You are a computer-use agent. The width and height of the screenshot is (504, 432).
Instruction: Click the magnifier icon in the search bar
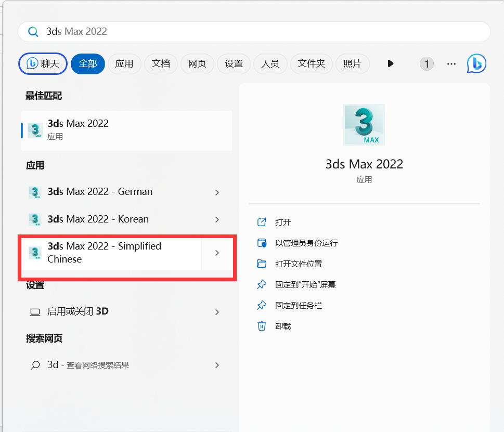(33, 31)
